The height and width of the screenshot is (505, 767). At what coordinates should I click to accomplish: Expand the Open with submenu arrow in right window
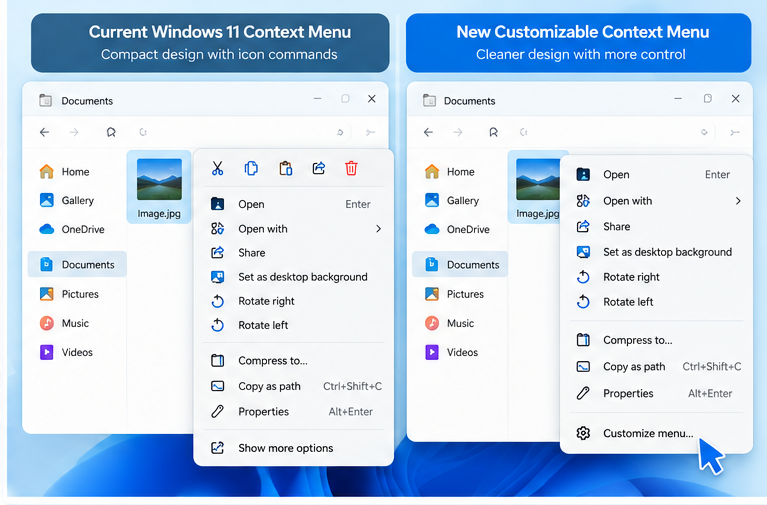[x=738, y=201]
